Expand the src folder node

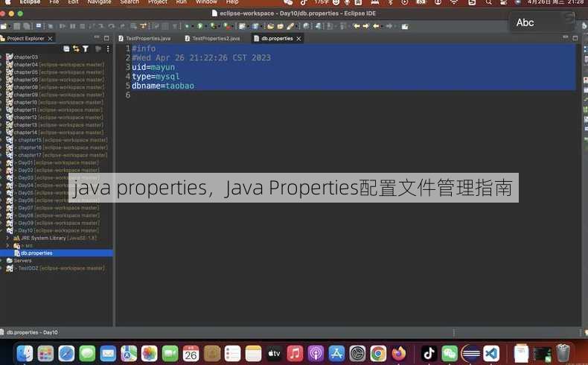7,245
